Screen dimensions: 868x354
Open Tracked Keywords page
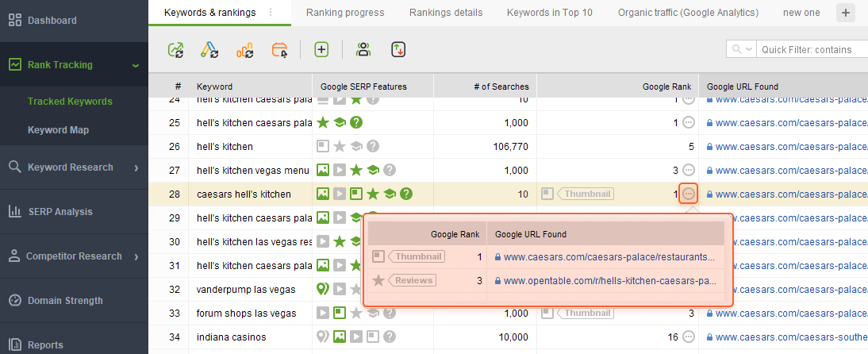coord(70,102)
